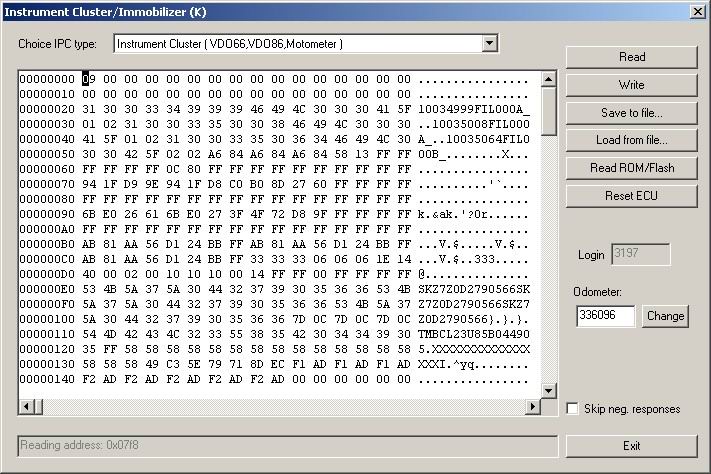Viewport: 711px width, 474px height.
Task: Reset the ECU
Action: click(632, 196)
